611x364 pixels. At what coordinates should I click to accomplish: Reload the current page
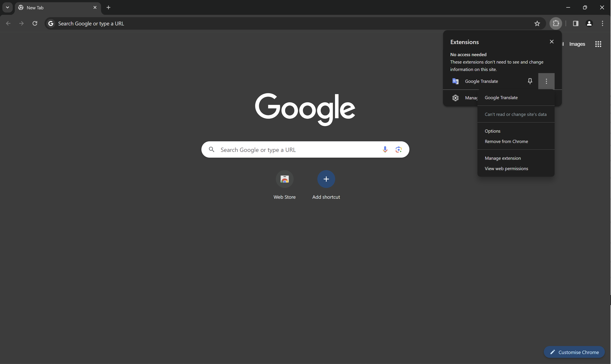pos(35,23)
